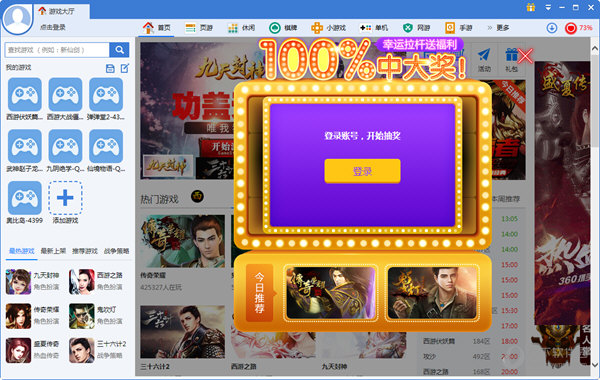The image size is (600, 380).
Task: Open 盛夏传奇 in the hot games list
Action: 33,350
